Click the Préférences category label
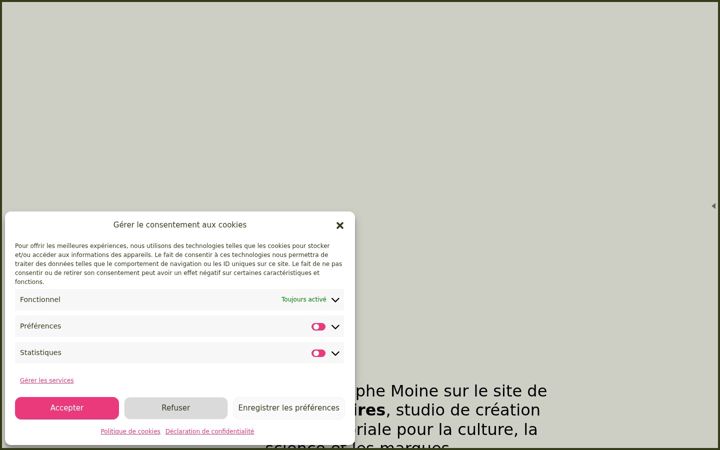720x450 pixels. point(40,326)
